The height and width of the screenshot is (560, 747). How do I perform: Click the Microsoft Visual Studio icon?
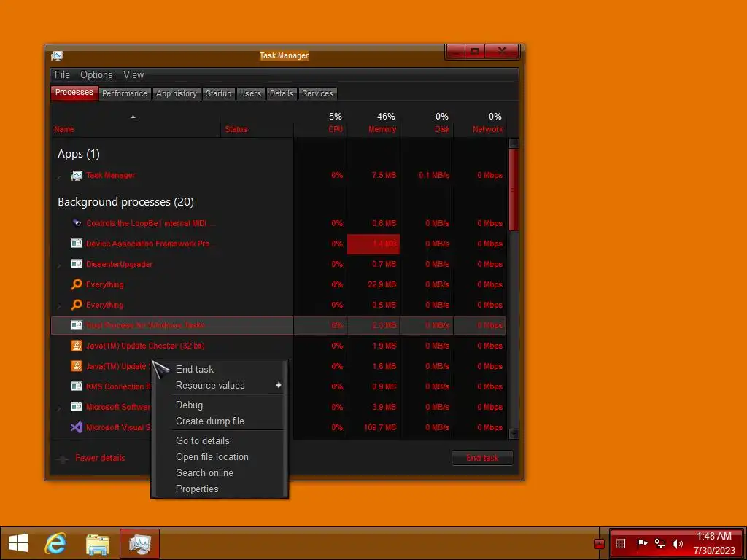coord(76,427)
